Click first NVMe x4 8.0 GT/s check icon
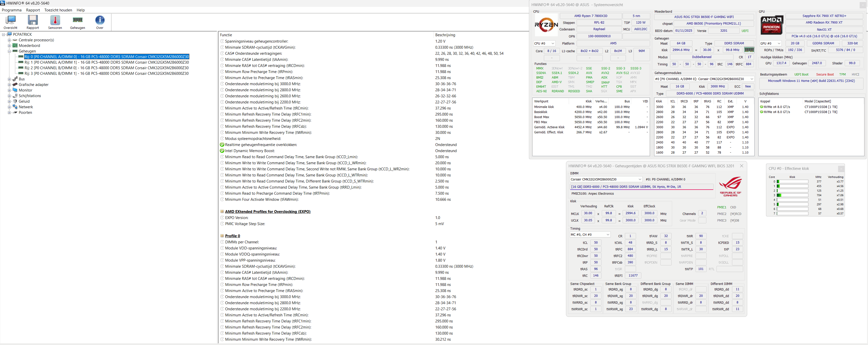This screenshot has height=345, width=868. click(761, 107)
